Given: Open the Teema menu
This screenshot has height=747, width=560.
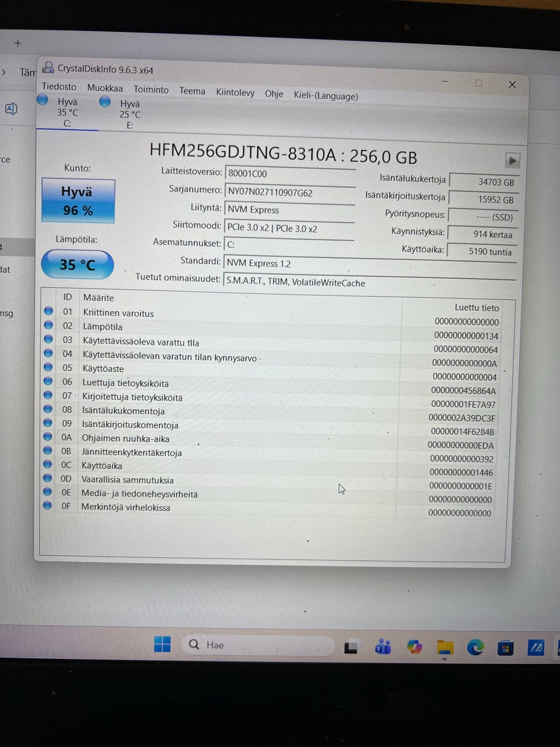Looking at the screenshot, I should click(x=192, y=91).
